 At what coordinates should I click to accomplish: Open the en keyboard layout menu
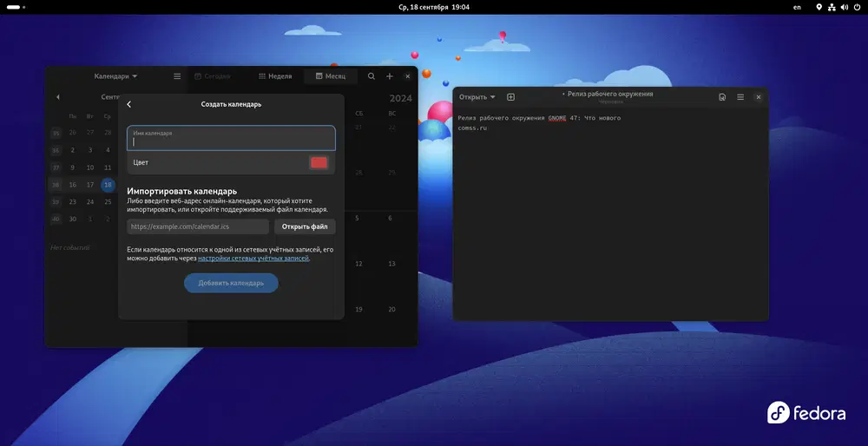[797, 7]
